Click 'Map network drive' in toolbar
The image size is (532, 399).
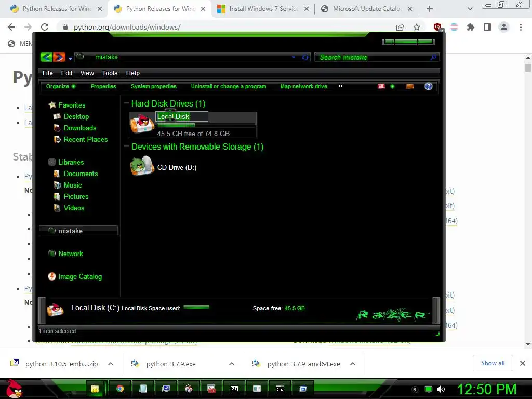[303, 86]
